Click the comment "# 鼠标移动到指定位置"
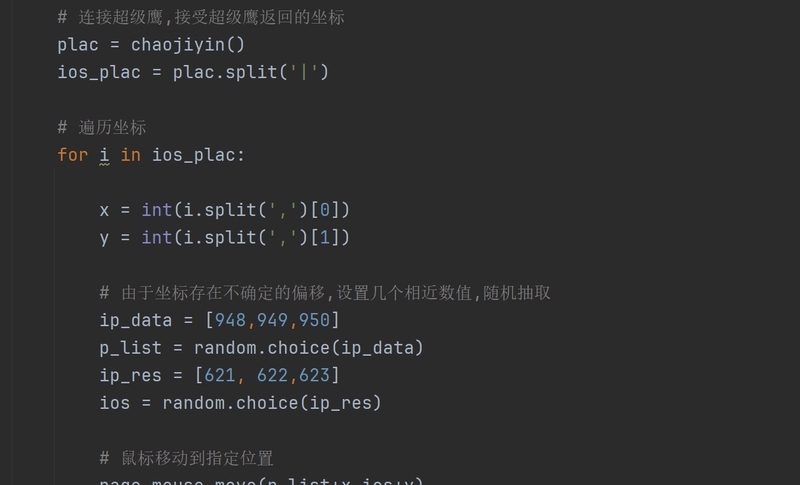This screenshot has height=485, width=800. [x=186, y=458]
